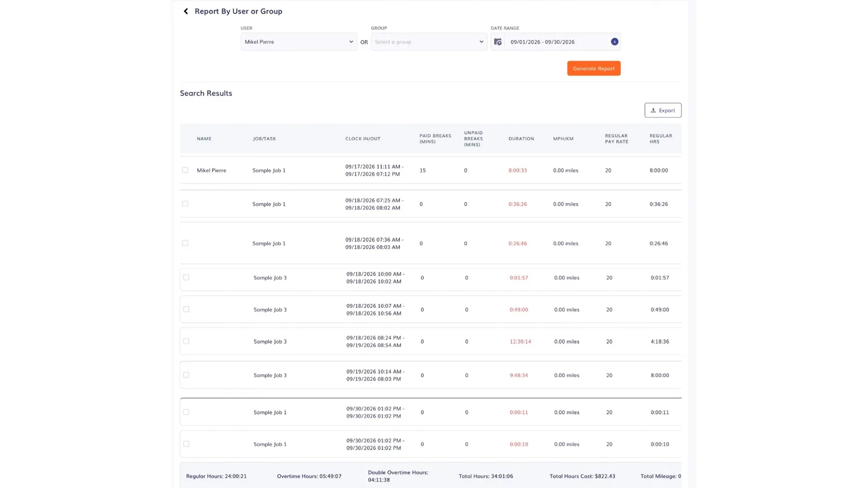This screenshot has height=488, width=868.
Task: Click the CLOCK IN/OUT column header
Action: click(x=362, y=139)
